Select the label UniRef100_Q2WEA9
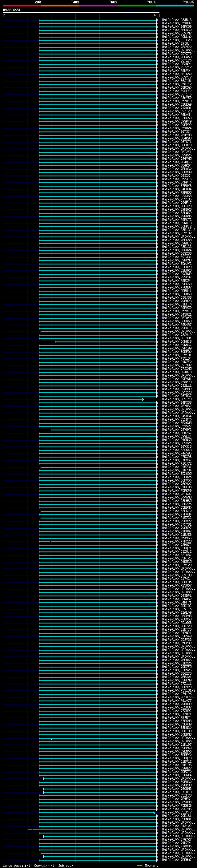Viewport: 197px width, 868px height. tap(177, 104)
